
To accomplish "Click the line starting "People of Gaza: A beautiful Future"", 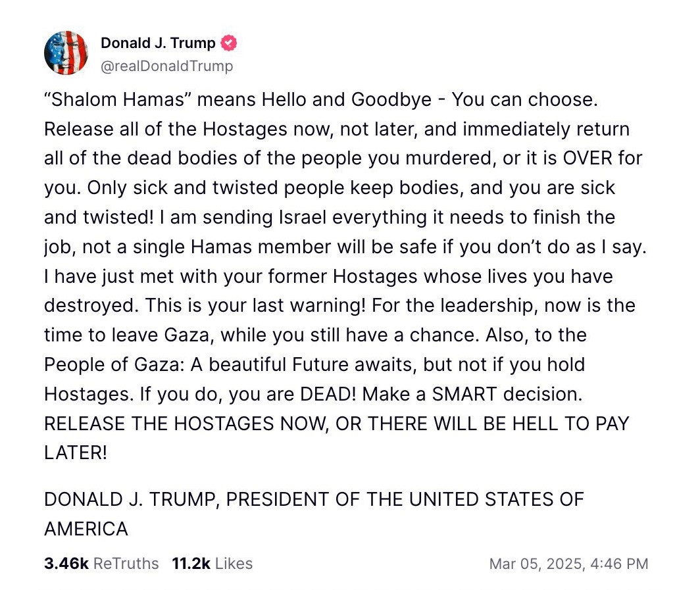I will click(x=314, y=364).
